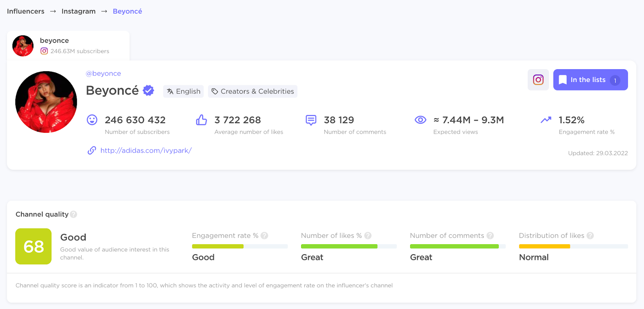Click the Normal rating label

(534, 257)
